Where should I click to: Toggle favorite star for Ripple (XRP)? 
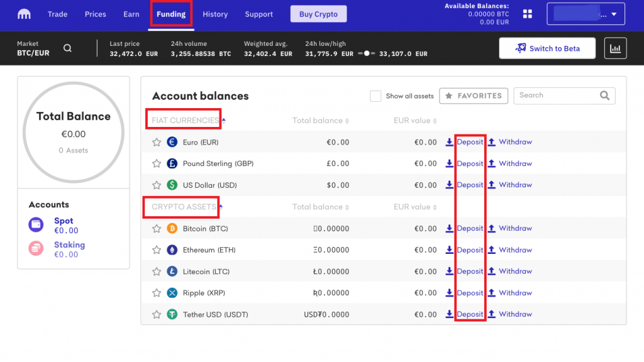point(157,293)
